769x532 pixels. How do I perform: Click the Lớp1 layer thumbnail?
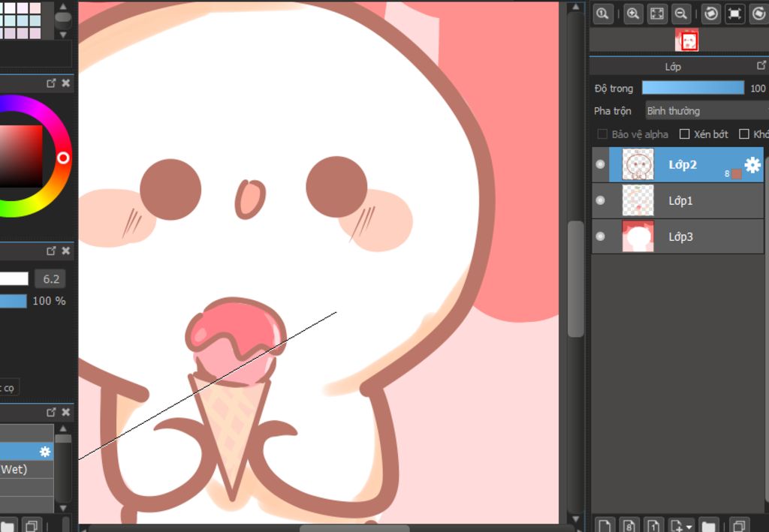pyautogui.click(x=638, y=200)
